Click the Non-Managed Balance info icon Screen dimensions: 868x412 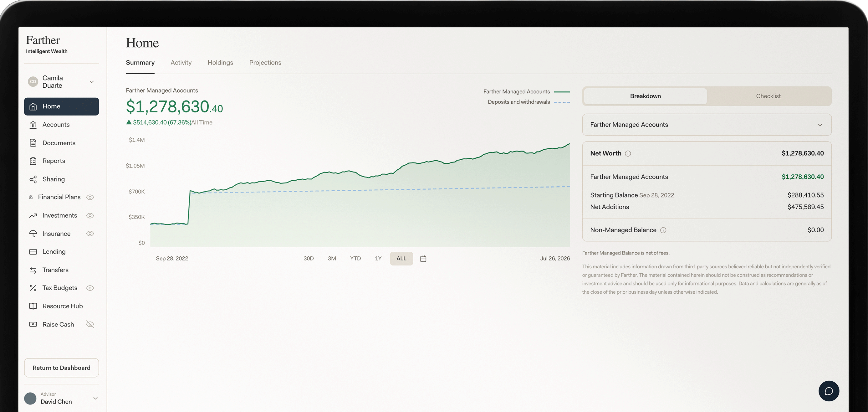tap(663, 230)
